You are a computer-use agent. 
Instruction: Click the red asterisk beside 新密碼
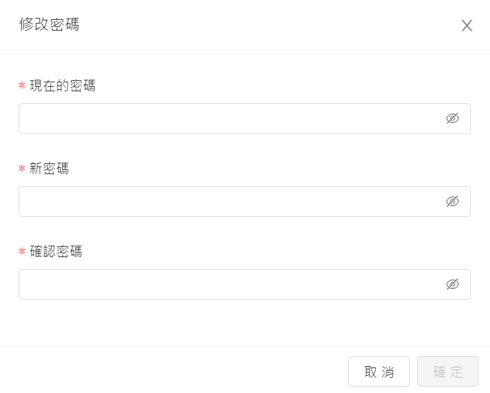(x=22, y=169)
